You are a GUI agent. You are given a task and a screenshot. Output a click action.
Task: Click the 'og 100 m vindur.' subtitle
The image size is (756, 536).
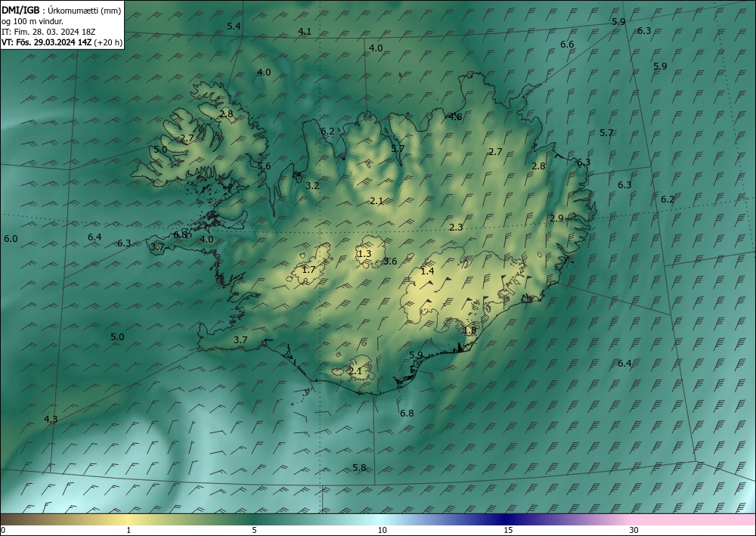tap(33, 21)
